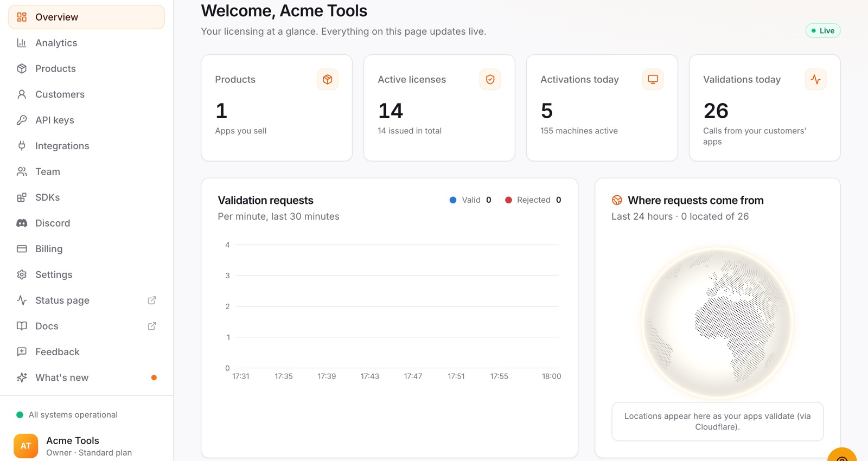Click the Status page pulse icon

[x=22, y=300]
